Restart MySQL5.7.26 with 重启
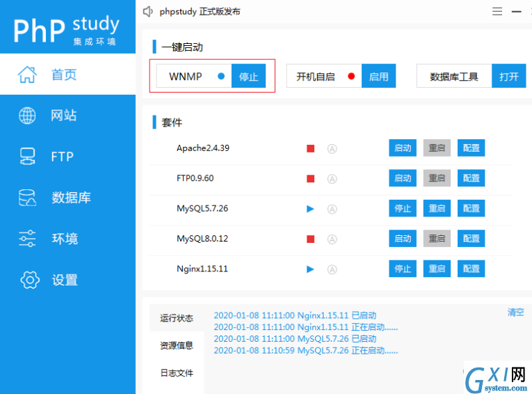Viewport: 532px width, 394px height. pos(437,208)
